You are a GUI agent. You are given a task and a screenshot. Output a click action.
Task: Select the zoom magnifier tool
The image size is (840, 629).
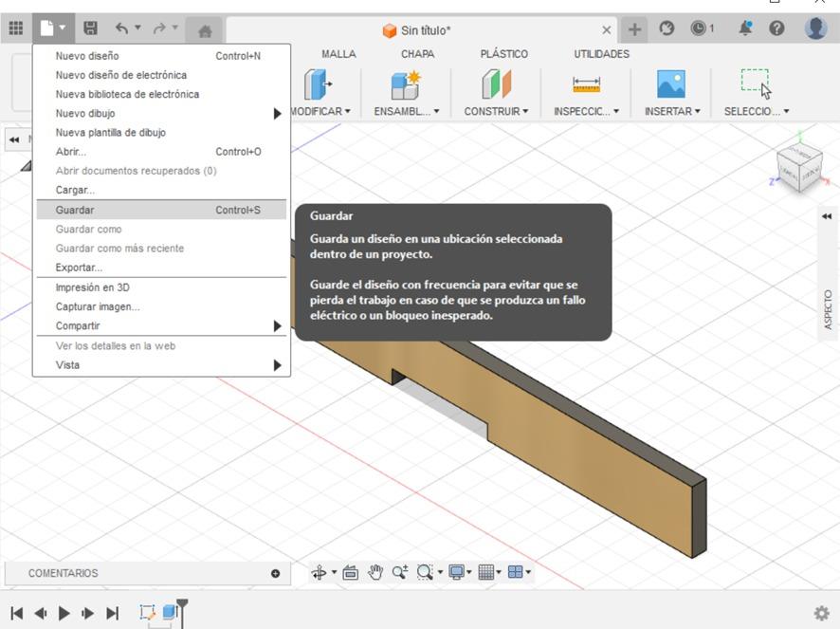pyautogui.click(x=400, y=572)
